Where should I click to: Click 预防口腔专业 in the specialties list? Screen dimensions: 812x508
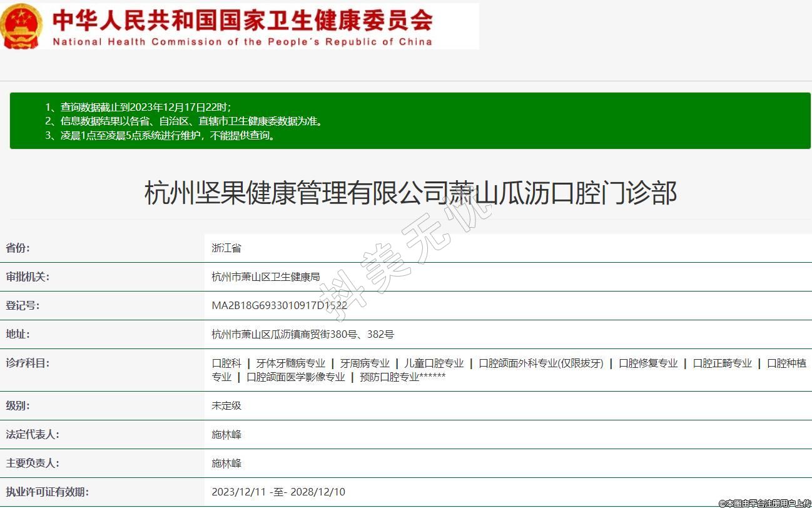pos(389,377)
